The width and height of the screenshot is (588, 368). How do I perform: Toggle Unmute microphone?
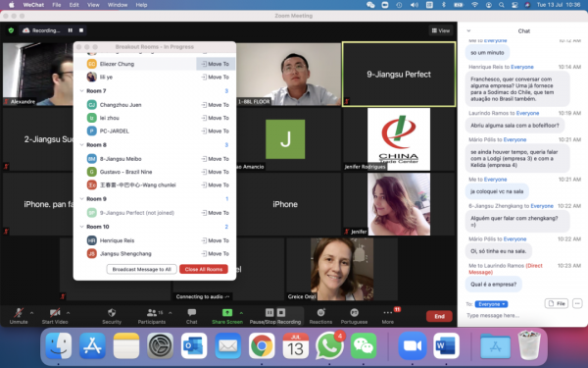click(x=19, y=312)
